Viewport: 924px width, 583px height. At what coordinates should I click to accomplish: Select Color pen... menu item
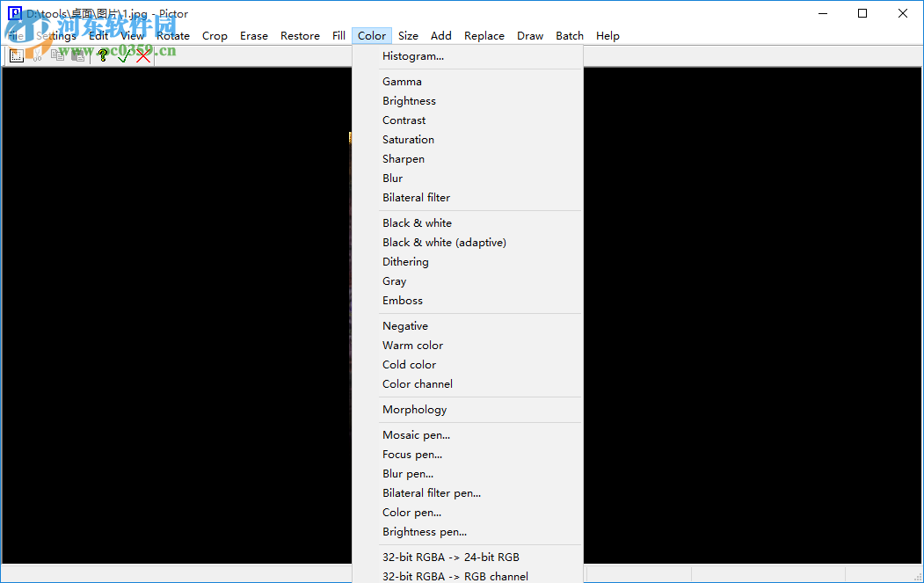468,513
